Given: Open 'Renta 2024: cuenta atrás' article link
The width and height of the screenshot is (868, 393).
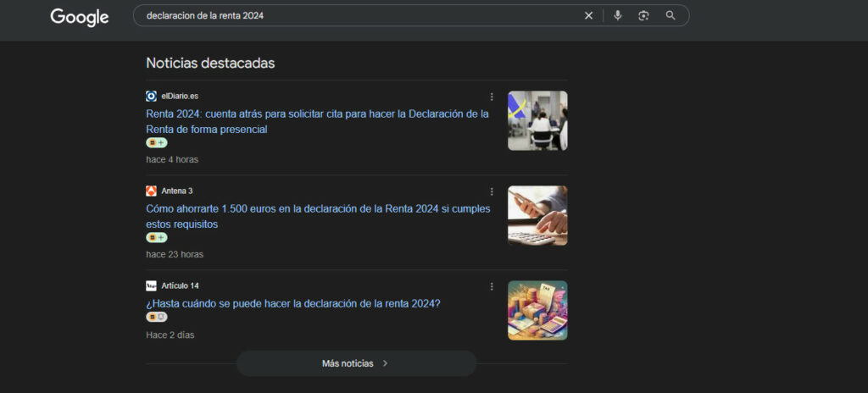Looking at the screenshot, I should coord(317,121).
